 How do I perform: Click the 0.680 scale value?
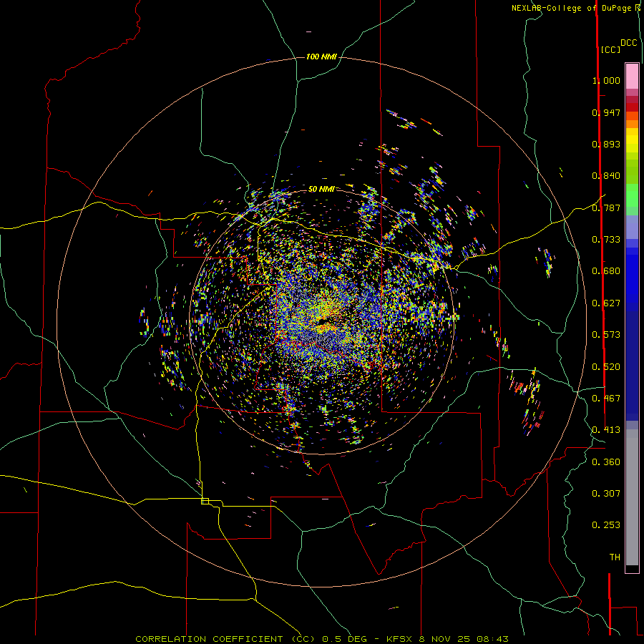click(606, 270)
